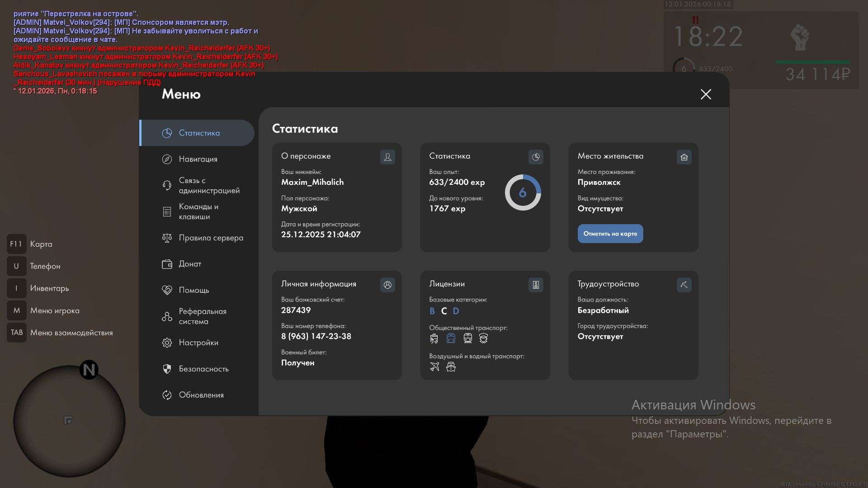This screenshot has height=488, width=868.
Task: Click the pie chart icon in Статистика card
Action: pos(536,157)
